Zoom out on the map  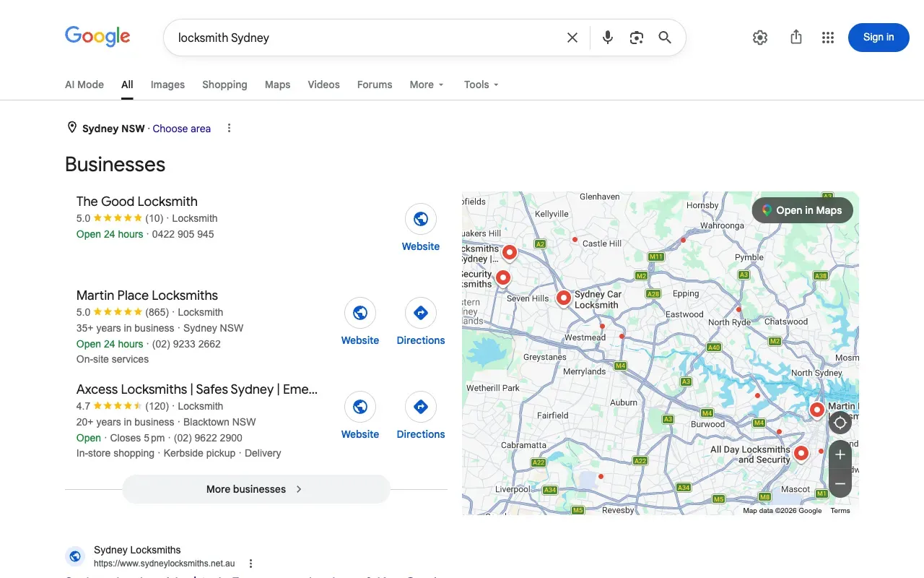point(840,483)
